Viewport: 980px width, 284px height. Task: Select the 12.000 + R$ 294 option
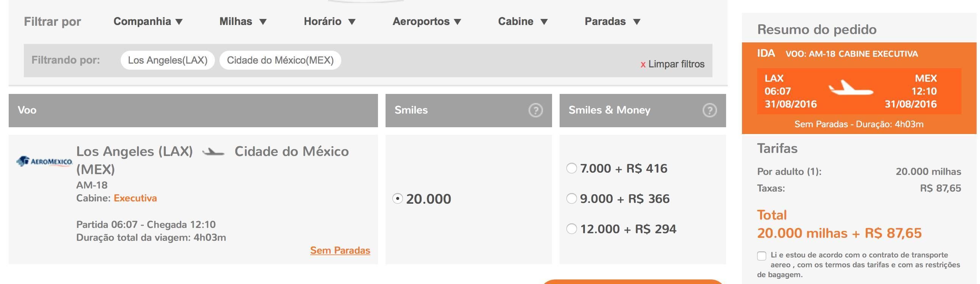571,229
